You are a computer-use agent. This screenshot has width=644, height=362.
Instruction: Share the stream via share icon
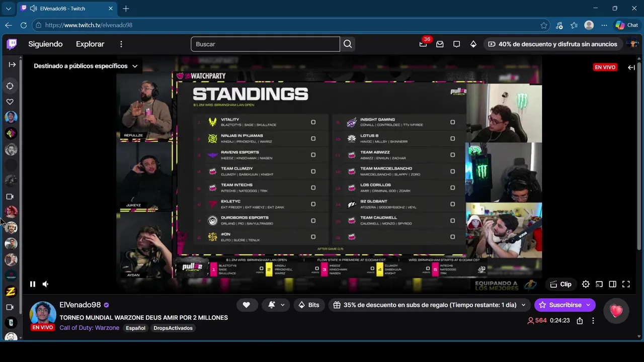point(580,321)
